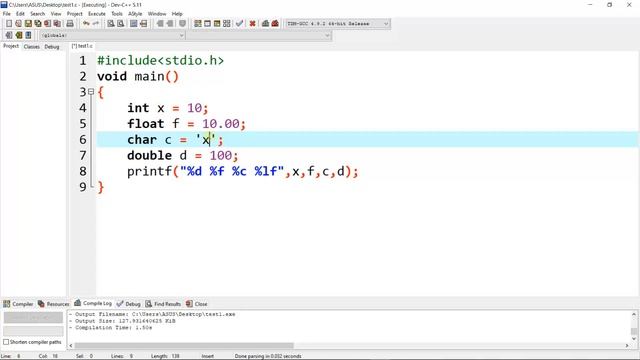
Task: Click the New file toolbar icon
Action: tap(9, 24)
